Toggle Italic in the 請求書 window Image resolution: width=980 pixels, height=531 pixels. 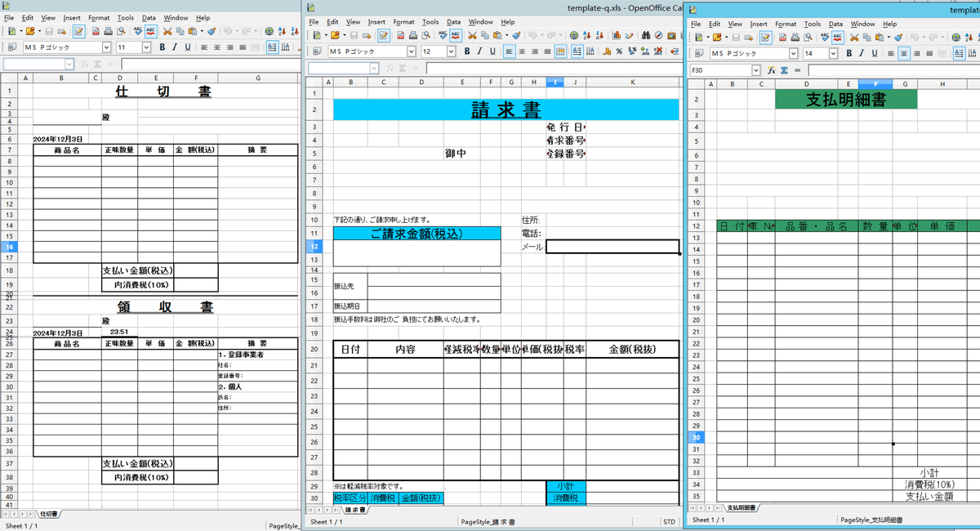[x=479, y=51]
